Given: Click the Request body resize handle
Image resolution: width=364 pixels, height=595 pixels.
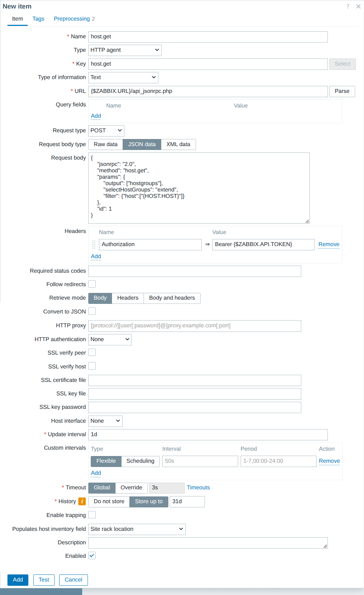Looking at the screenshot, I should [307, 221].
